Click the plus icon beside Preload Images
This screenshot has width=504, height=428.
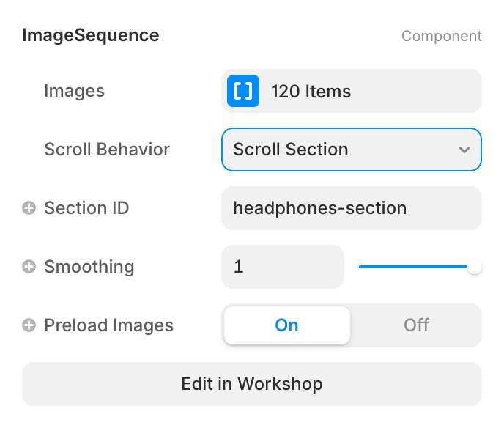[29, 326]
